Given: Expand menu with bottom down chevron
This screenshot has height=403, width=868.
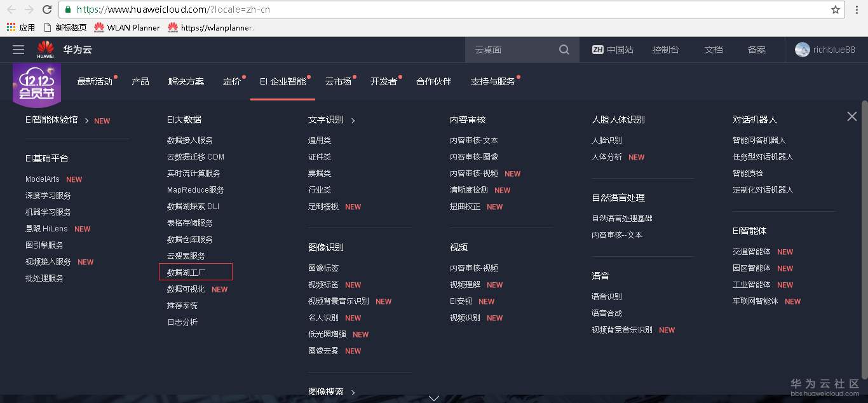Looking at the screenshot, I should [x=434, y=398].
